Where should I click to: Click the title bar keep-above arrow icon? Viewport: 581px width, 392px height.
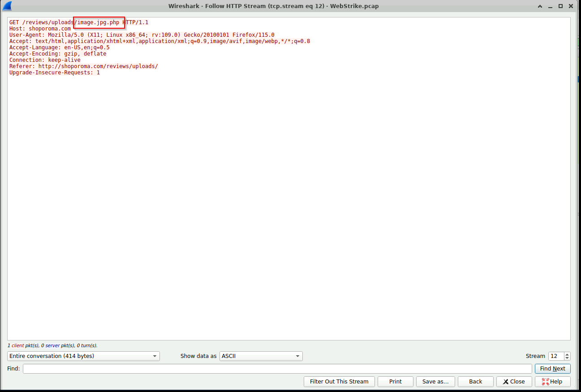(540, 6)
